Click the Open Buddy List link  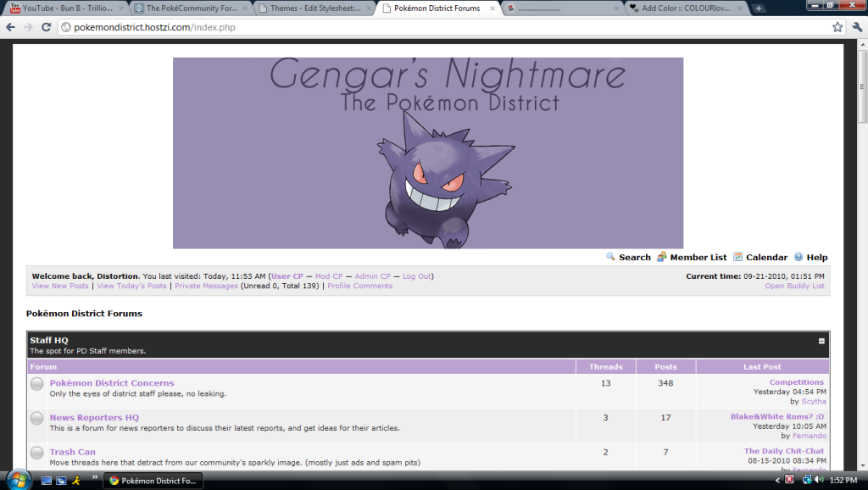coord(794,286)
